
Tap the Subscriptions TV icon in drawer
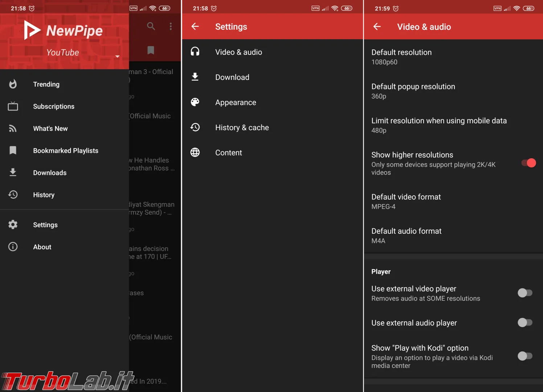point(13,106)
